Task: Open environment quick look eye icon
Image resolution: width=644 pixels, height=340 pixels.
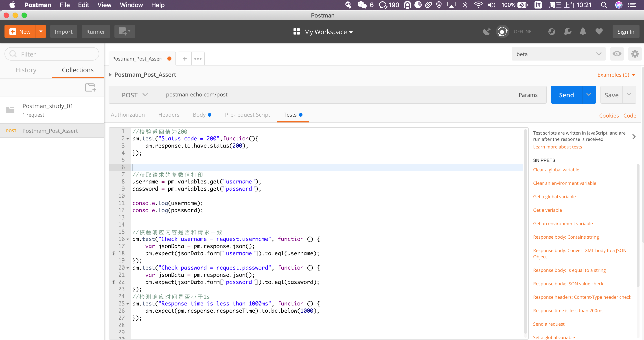Action: (x=617, y=54)
